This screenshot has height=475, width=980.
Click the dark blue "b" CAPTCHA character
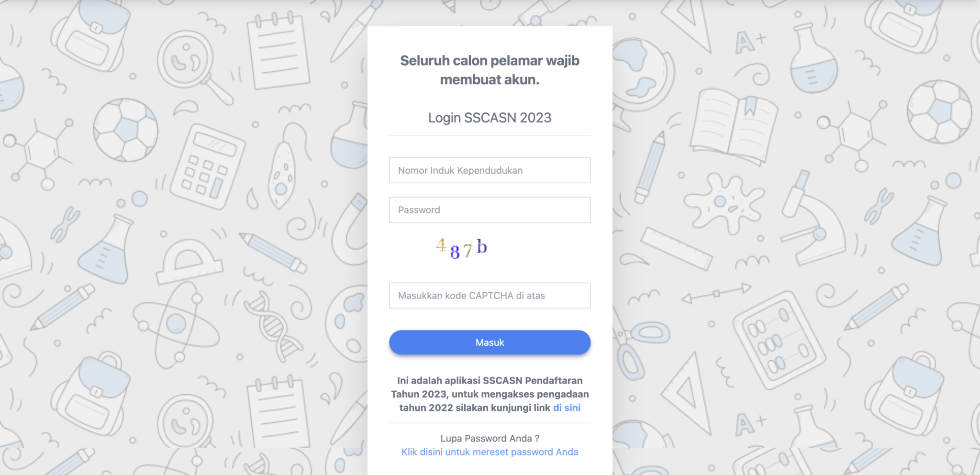click(x=482, y=246)
